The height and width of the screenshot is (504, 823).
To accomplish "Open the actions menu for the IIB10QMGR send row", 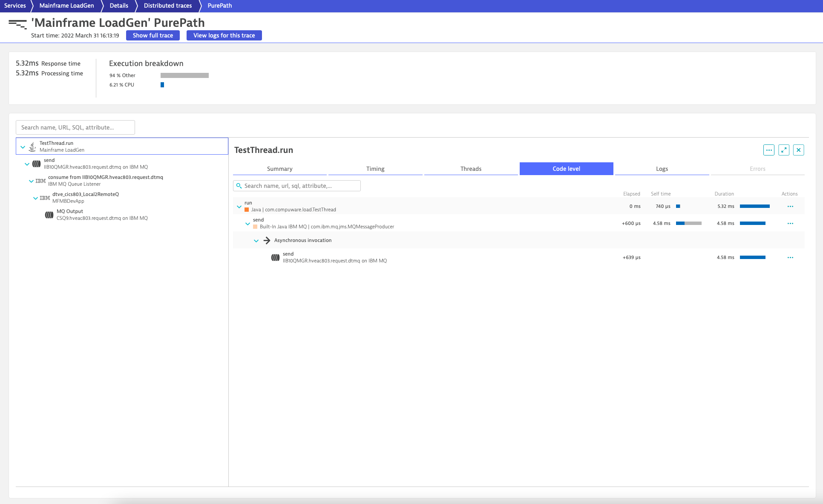I will (x=790, y=257).
